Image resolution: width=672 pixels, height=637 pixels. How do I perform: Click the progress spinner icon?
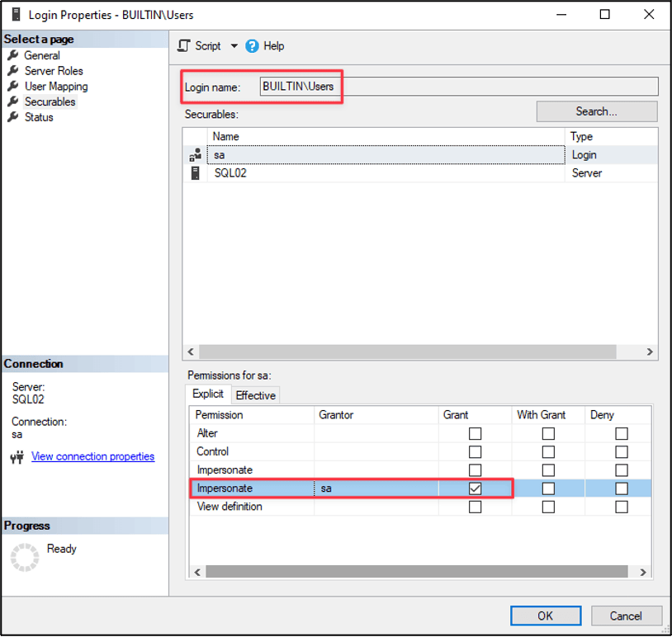click(25, 557)
